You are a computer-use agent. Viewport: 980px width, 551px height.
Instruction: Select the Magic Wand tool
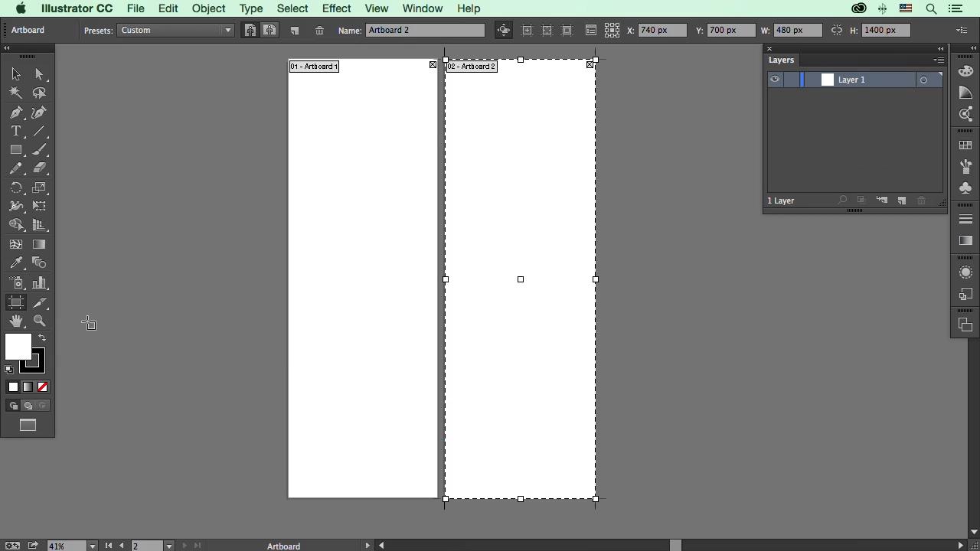[16, 93]
